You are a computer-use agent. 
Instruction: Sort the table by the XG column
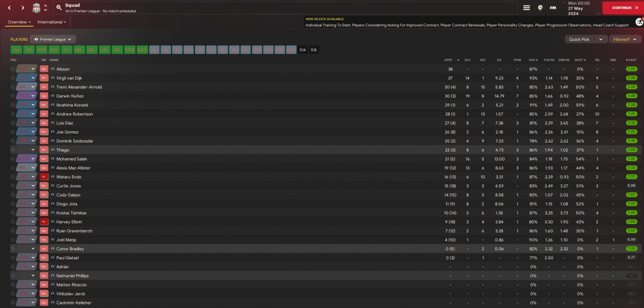click(499, 60)
